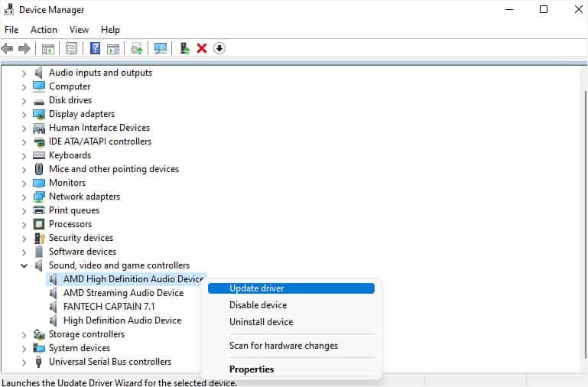Click the speaker icon beside Audio inputs and outputs

click(39, 73)
